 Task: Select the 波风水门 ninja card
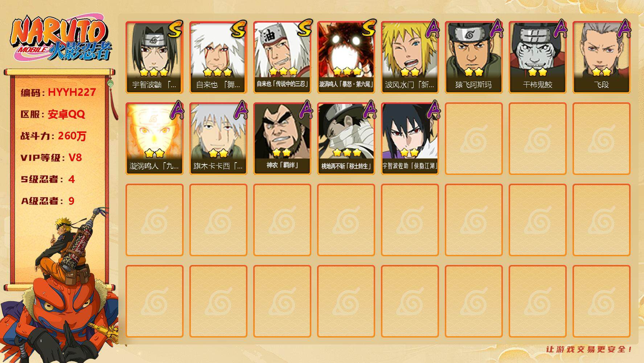click(410, 57)
